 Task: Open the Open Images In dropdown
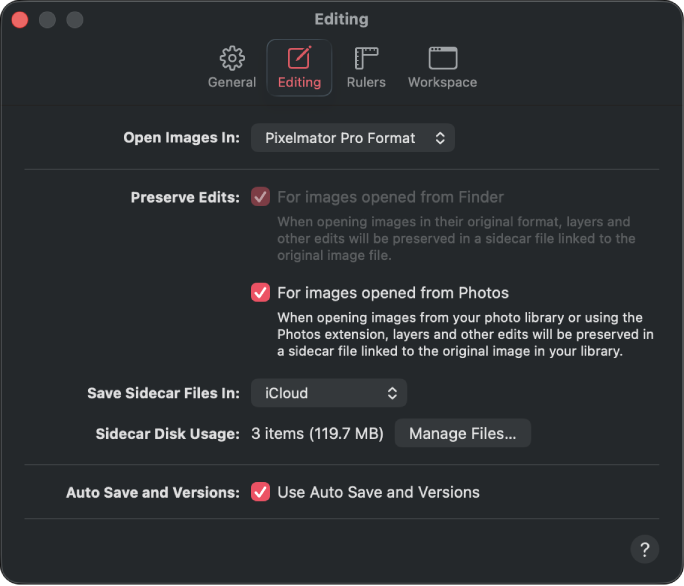(352, 138)
